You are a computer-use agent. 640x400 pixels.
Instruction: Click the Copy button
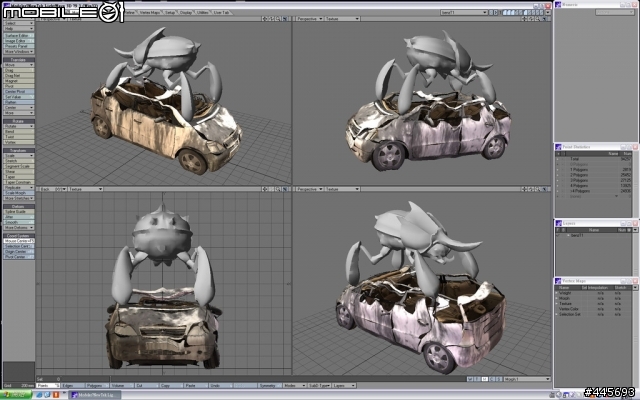pos(171,385)
